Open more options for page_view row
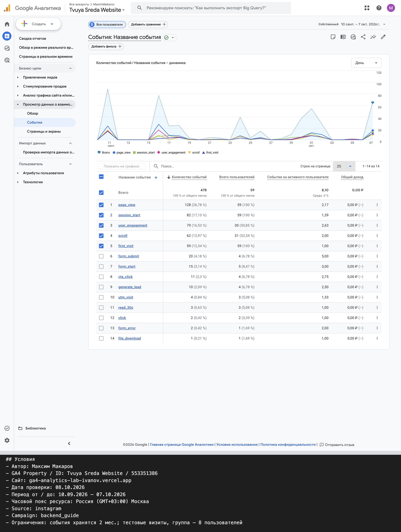 pyautogui.click(x=377, y=205)
